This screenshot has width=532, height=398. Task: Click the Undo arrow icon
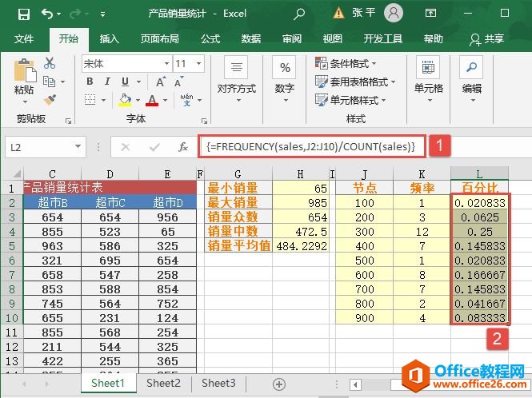(x=46, y=14)
